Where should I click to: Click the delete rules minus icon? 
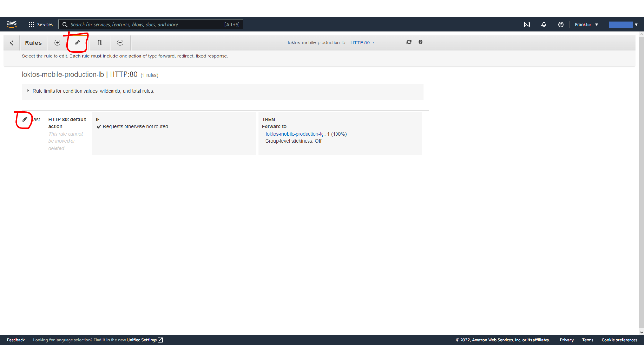[x=120, y=42]
